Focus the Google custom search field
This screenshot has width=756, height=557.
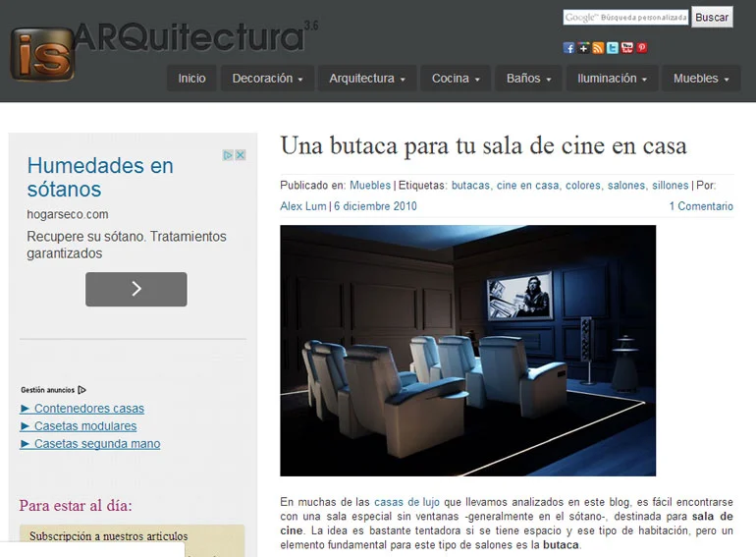tap(625, 18)
